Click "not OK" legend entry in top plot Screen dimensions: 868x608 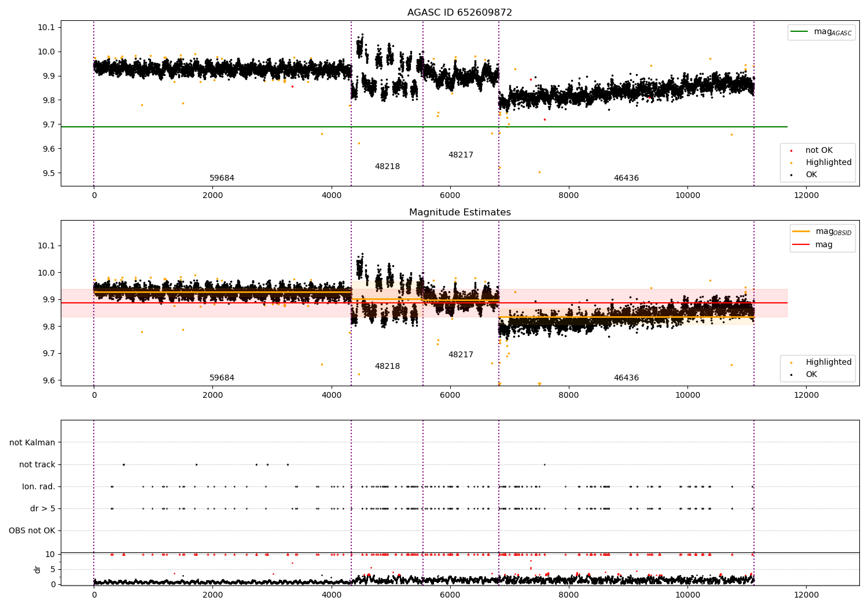pos(819,150)
